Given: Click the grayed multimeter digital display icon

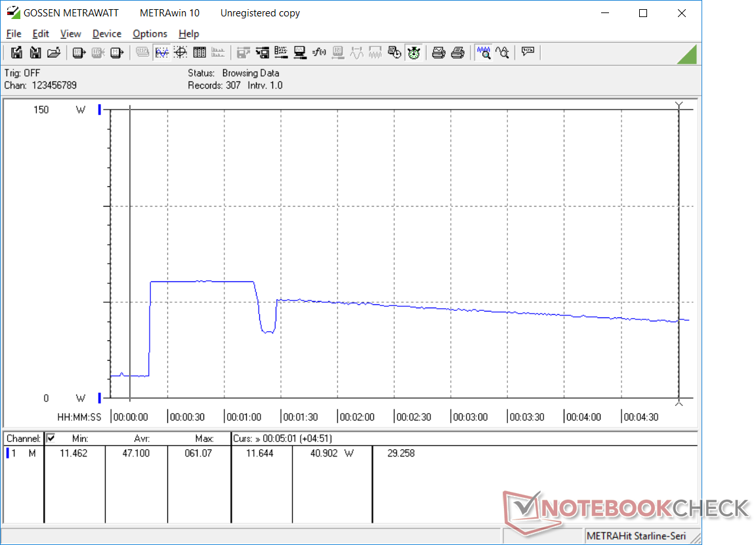Looking at the screenshot, I should pyautogui.click(x=142, y=52).
